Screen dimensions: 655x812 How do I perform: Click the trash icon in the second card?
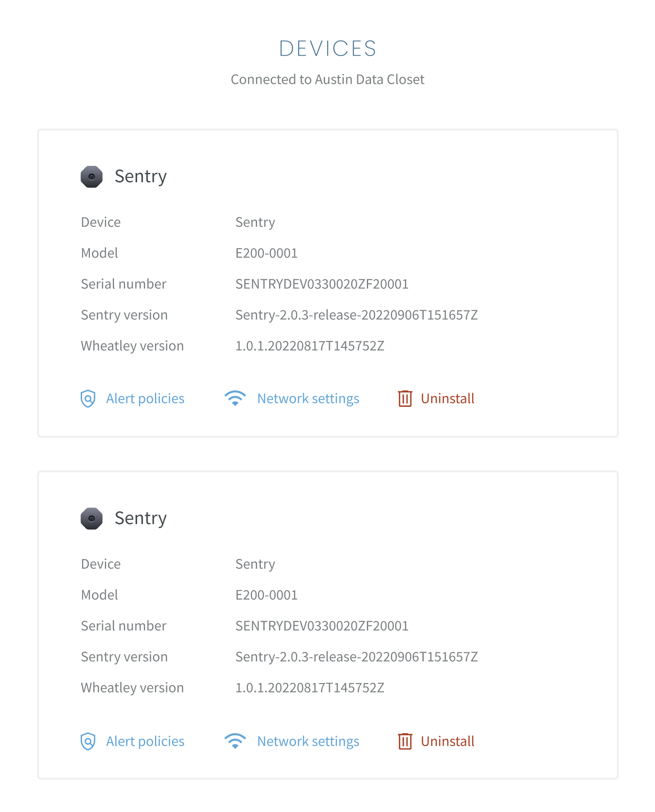coord(405,741)
